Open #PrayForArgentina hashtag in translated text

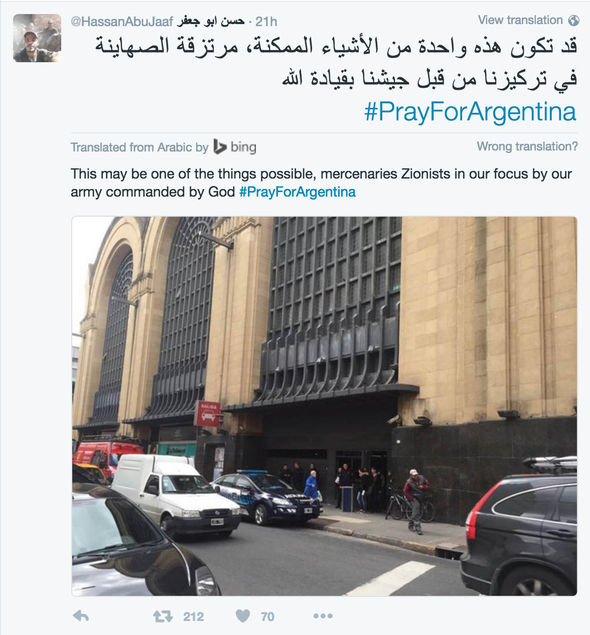[297, 192]
